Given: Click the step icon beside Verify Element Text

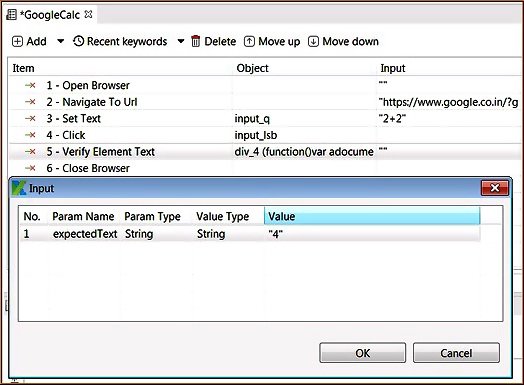Looking at the screenshot, I should click(x=30, y=152).
